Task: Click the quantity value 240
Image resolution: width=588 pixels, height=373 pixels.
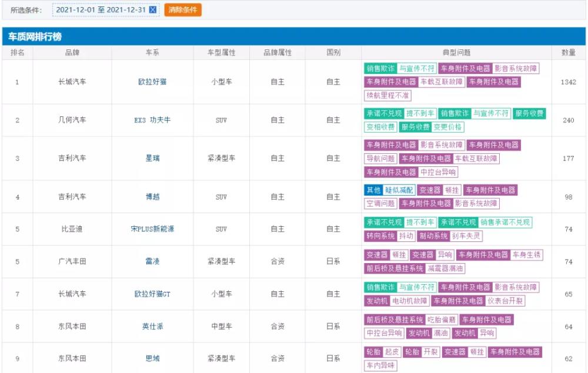Action: tap(568, 120)
